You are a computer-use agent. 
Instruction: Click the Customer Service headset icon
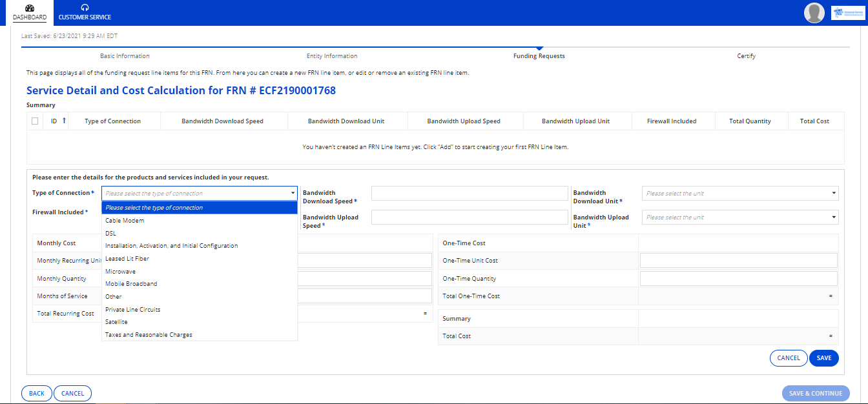[x=84, y=7]
